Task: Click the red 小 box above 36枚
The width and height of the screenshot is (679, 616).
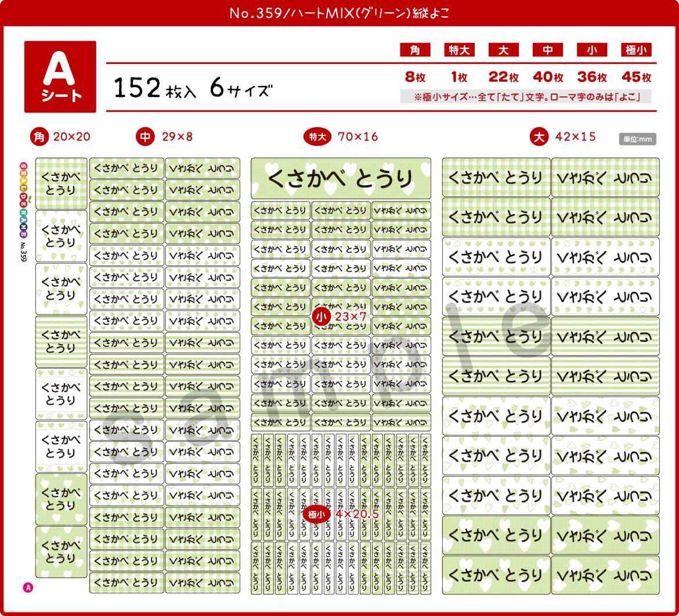Action: (x=592, y=51)
